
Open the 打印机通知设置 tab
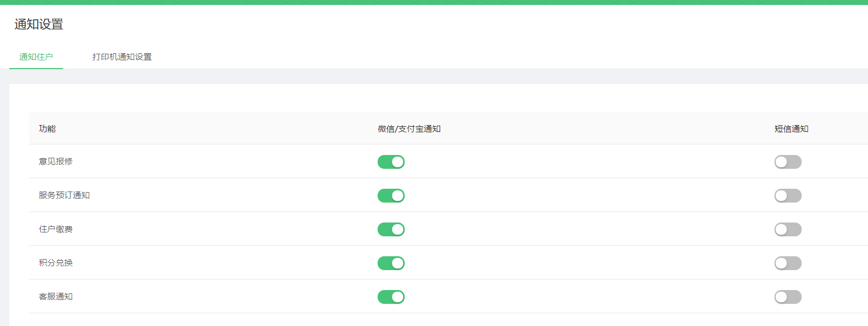(x=122, y=57)
